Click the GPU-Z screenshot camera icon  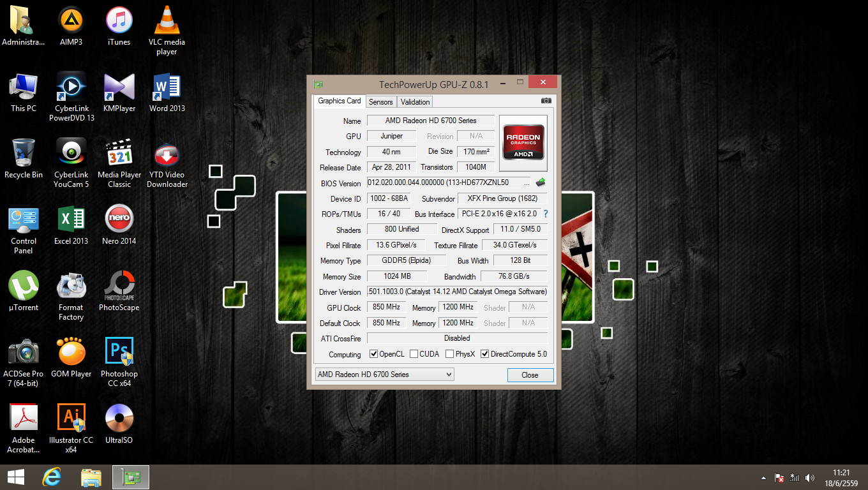546,101
